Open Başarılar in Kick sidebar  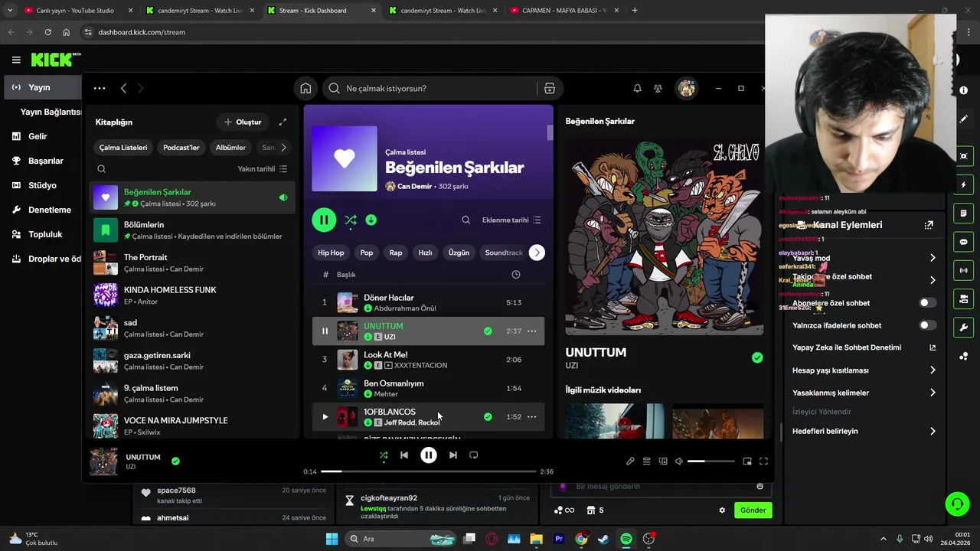point(45,161)
